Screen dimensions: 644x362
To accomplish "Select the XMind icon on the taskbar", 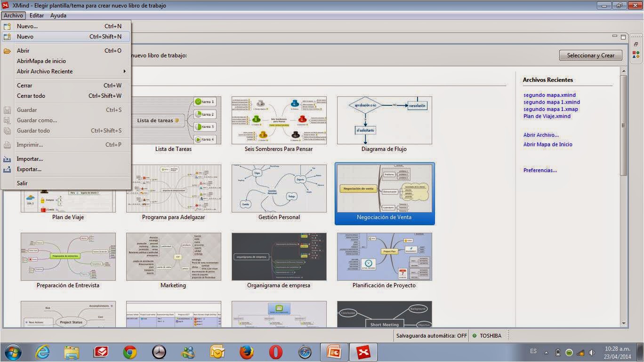I will [x=363, y=351].
